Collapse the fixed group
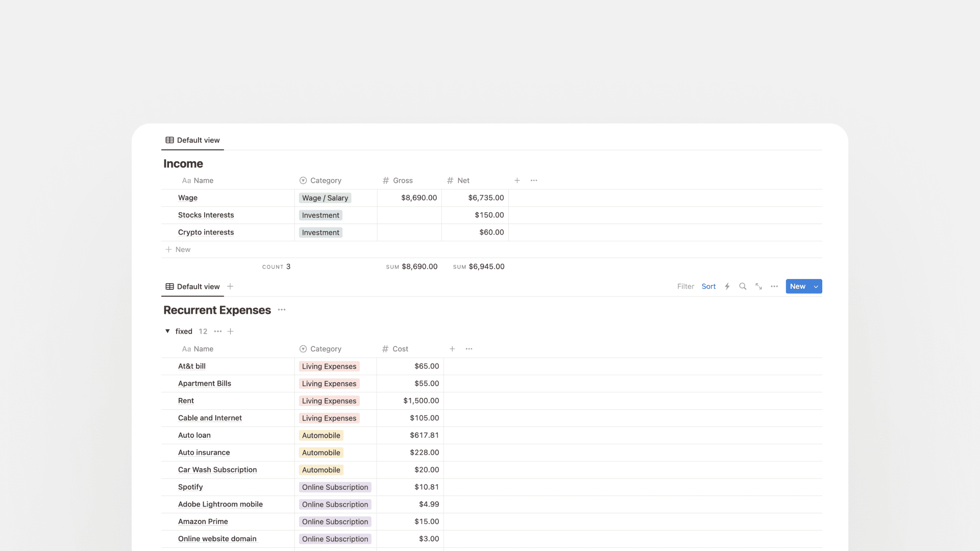980x551 pixels. point(167,332)
